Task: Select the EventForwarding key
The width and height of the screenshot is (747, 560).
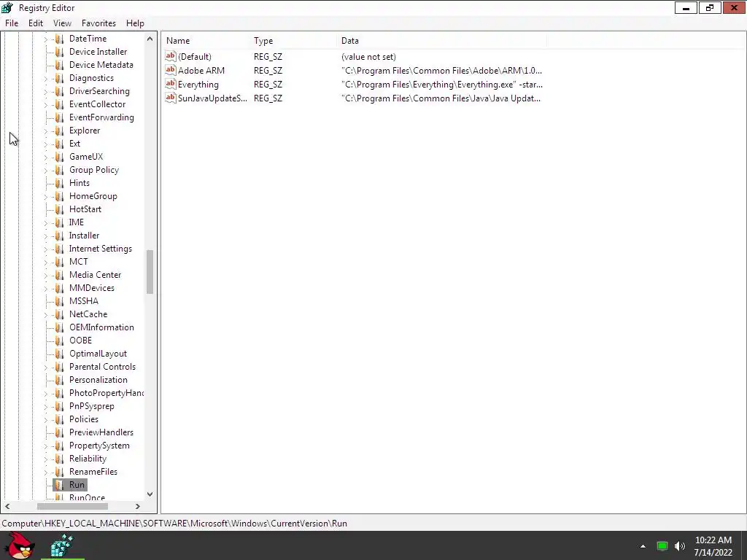Action: 101,117
